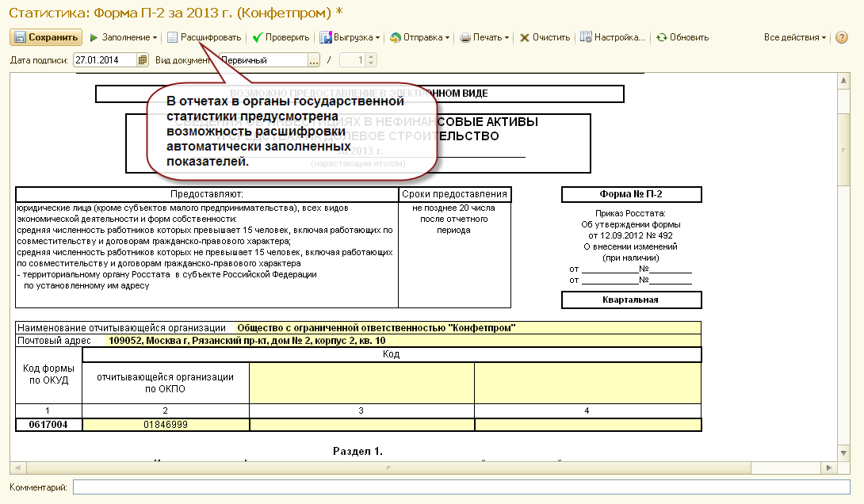Click the vertical scrollbar down arrow
Image resolution: width=864 pixels, height=504 pixels.
(x=843, y=453)
